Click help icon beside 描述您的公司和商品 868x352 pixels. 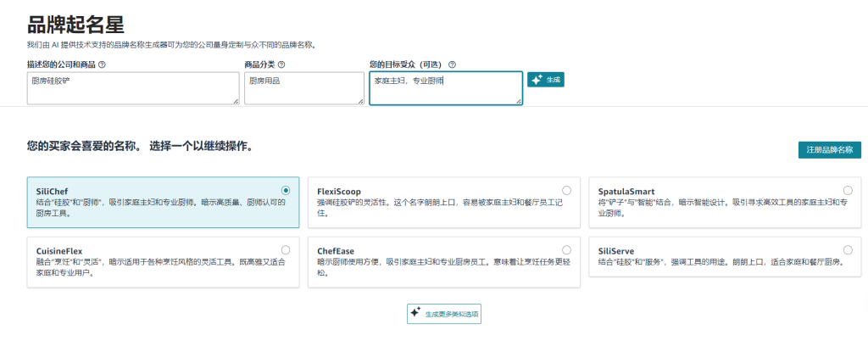tap(102, 64)
